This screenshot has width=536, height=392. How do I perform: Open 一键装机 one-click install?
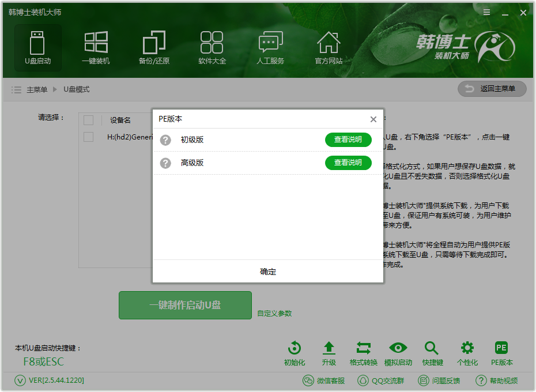click(x=96, y=47)
